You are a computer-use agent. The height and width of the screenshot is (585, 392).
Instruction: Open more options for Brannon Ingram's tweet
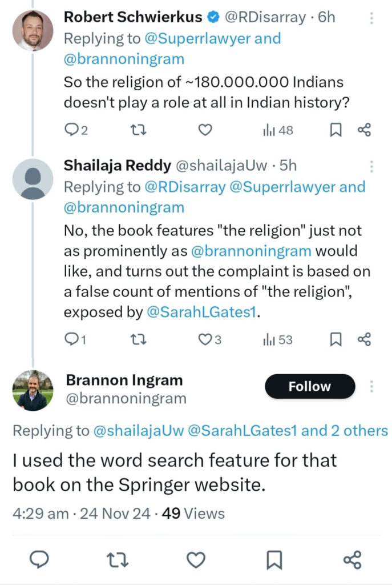click(371, 387)
